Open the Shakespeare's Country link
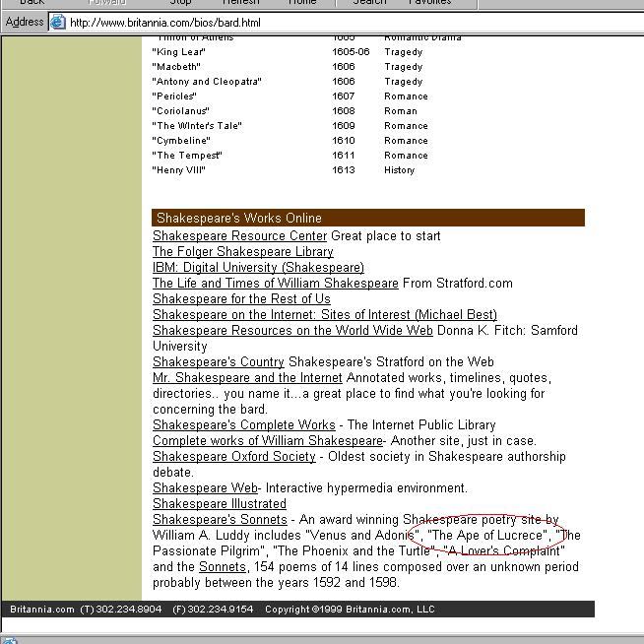Image resolution: width=644 pixels, height=644 pixels. 219,361
